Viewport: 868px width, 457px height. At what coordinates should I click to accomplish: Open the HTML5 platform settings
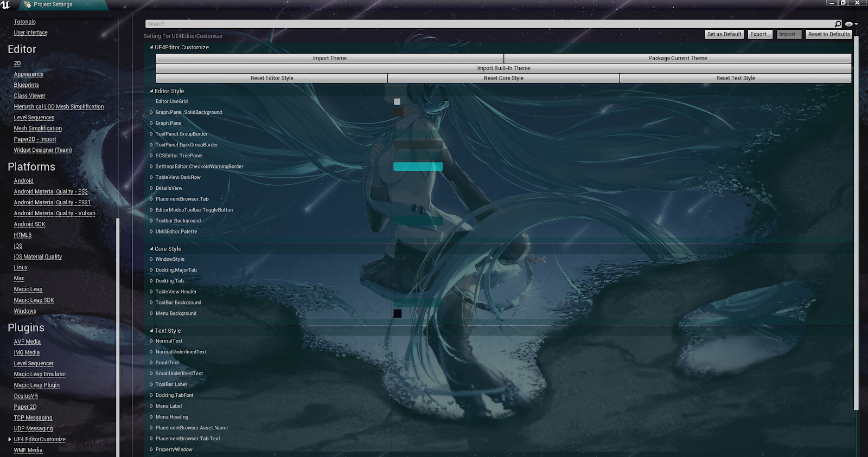tap(23, 235)
